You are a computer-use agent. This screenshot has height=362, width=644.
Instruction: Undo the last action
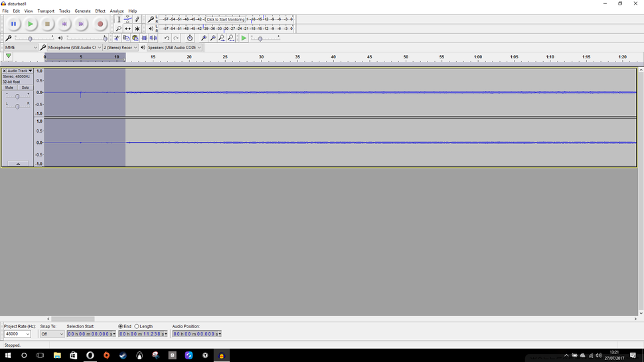coord(167,38)
